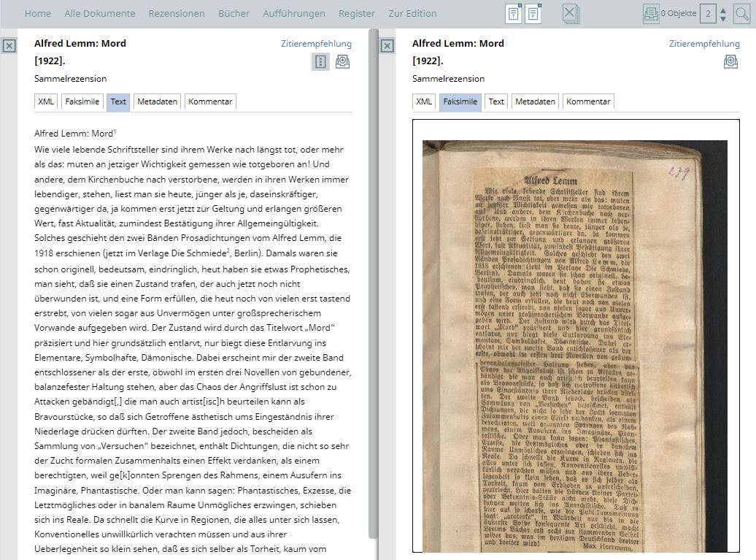Click the facsimile newspaper clipping image

click(x=575, y=346)
